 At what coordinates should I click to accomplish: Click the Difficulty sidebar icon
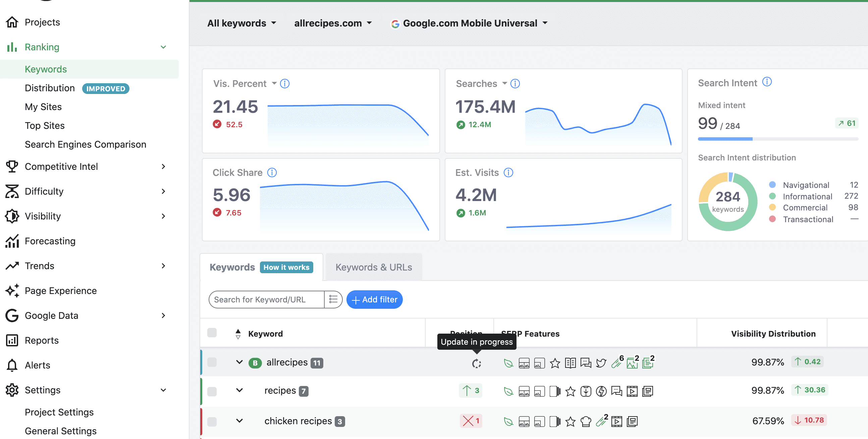12,191
